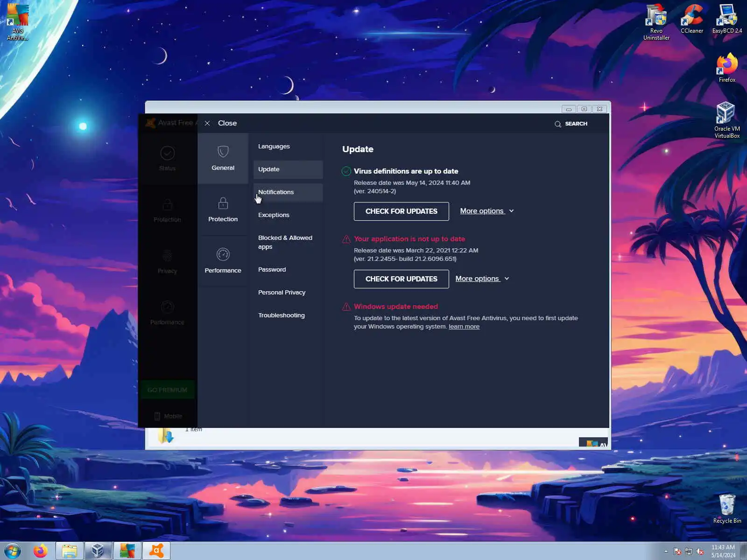Open the EasyBCD 2.4 desktop shortcut
This screenshot has width=747, height=560.
pos(727,19)
